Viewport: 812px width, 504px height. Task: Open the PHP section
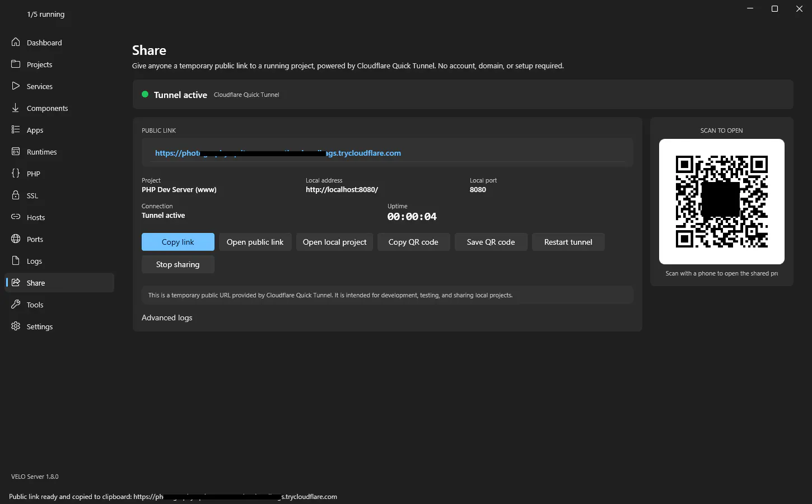tap(59, 174)
